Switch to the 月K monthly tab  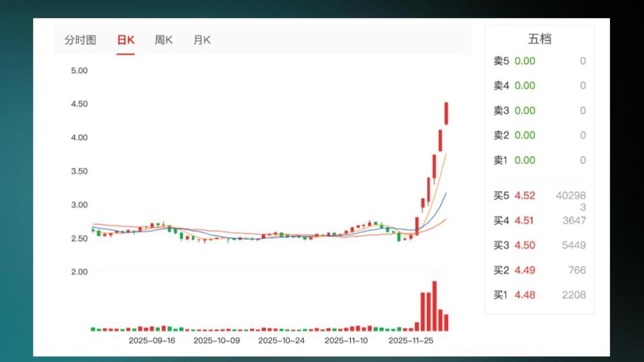pyautogui.click(x=202, y=40)
